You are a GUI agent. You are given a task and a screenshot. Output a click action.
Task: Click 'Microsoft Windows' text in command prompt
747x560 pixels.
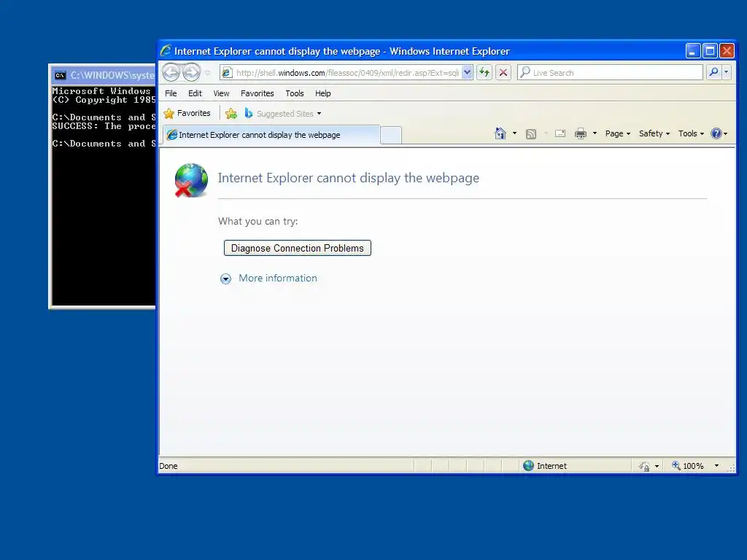101,91
